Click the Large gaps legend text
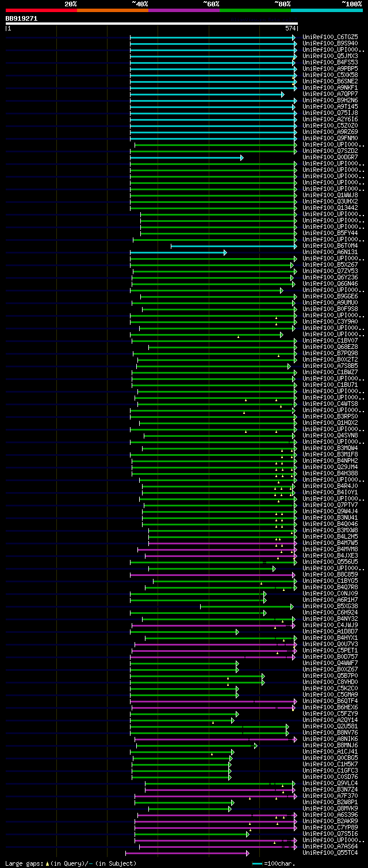Screen dimensions: 368x868 point(71,863)
